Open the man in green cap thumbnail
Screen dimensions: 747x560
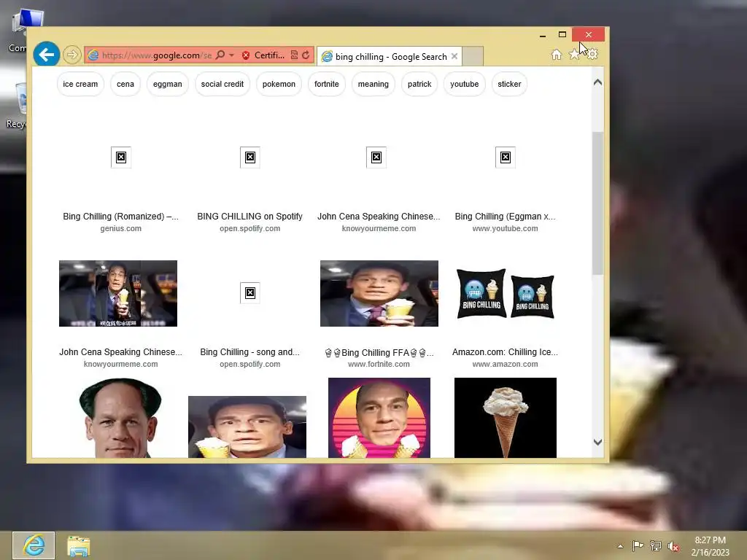pyautogui.click(x=120, y=418)
